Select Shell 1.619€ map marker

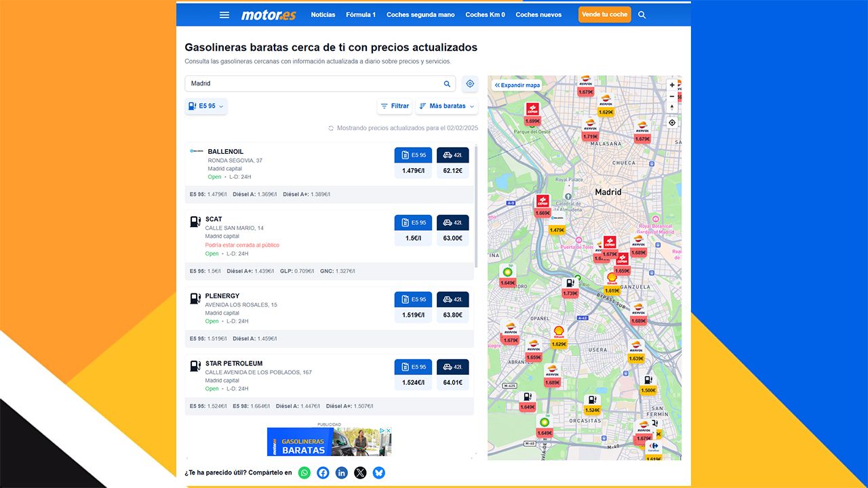612,283
